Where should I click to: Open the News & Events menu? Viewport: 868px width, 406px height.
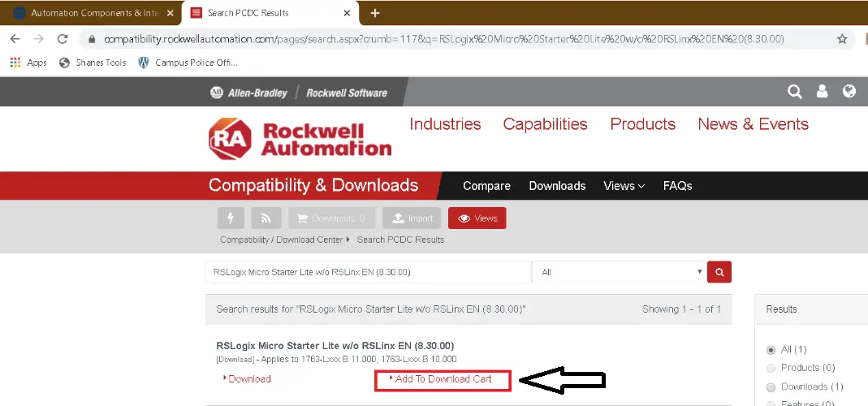[x=753, y=123]
